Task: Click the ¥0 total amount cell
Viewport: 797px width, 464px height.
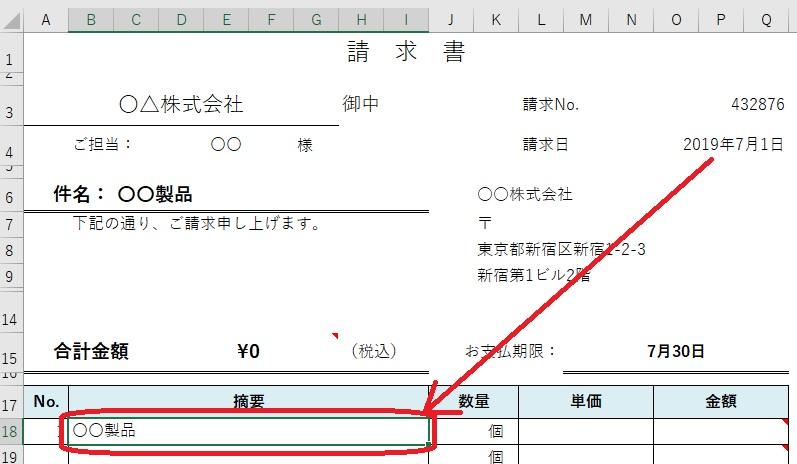Action: (x=248, y=351)
